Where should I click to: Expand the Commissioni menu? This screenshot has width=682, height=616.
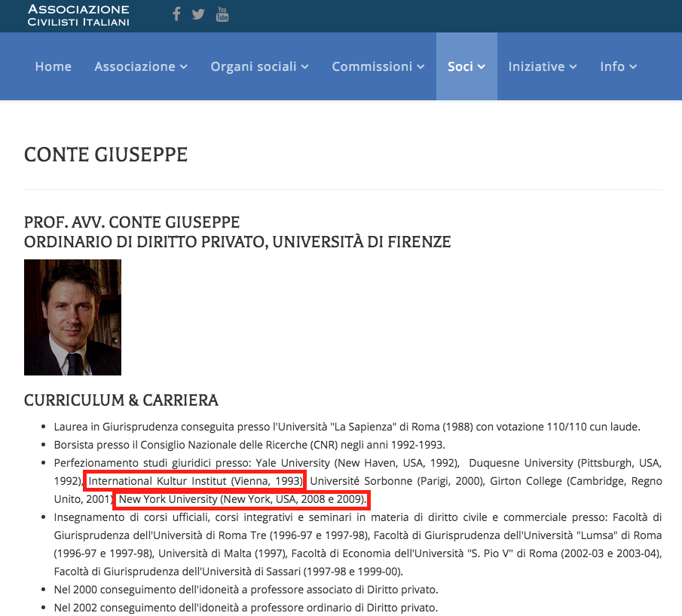coord(378,66)
